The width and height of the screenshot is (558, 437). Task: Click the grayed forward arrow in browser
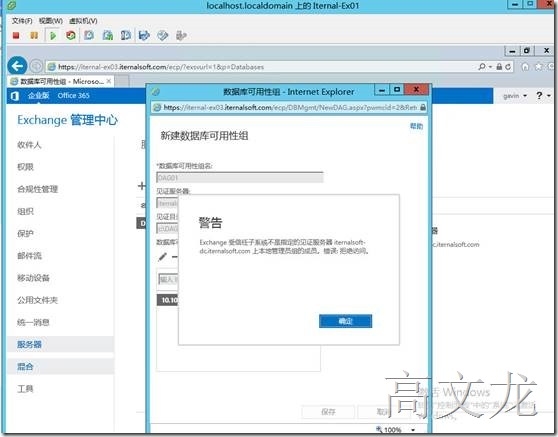click(x=36, y=66)
